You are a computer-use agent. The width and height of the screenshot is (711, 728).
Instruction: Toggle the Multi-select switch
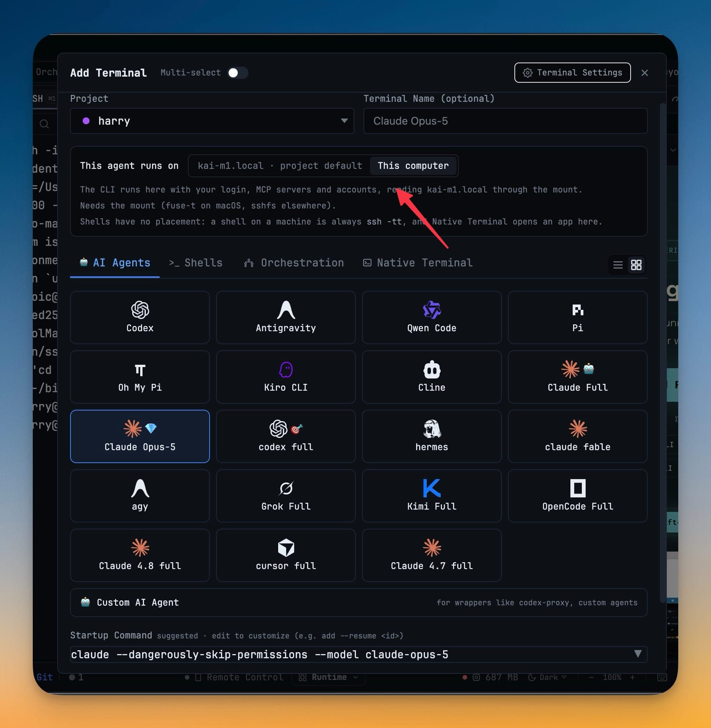point(238,73)
